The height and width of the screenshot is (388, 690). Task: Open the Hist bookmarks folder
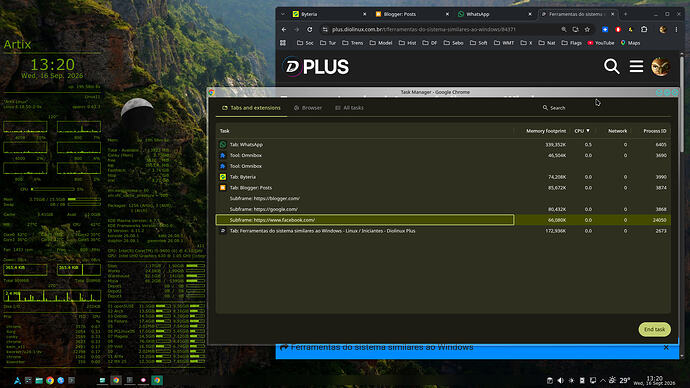(x=407, y=43)
